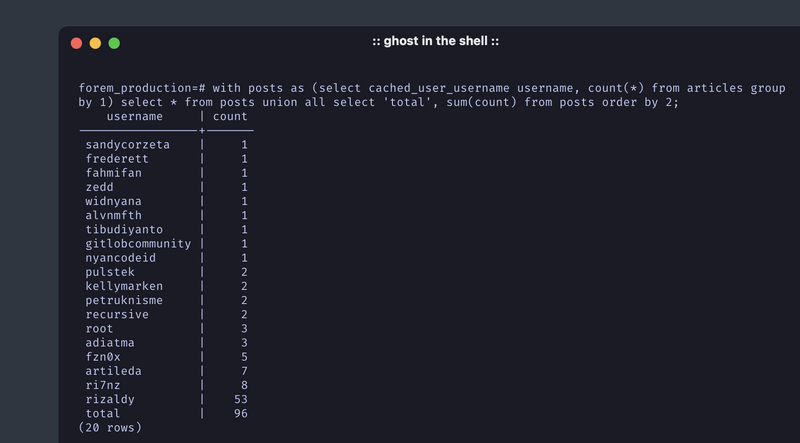This screenshot has height=443, width=800.
Task: Click the '(20 rows)' result summary
Action: pyautogui.click(x=110, y=427)
